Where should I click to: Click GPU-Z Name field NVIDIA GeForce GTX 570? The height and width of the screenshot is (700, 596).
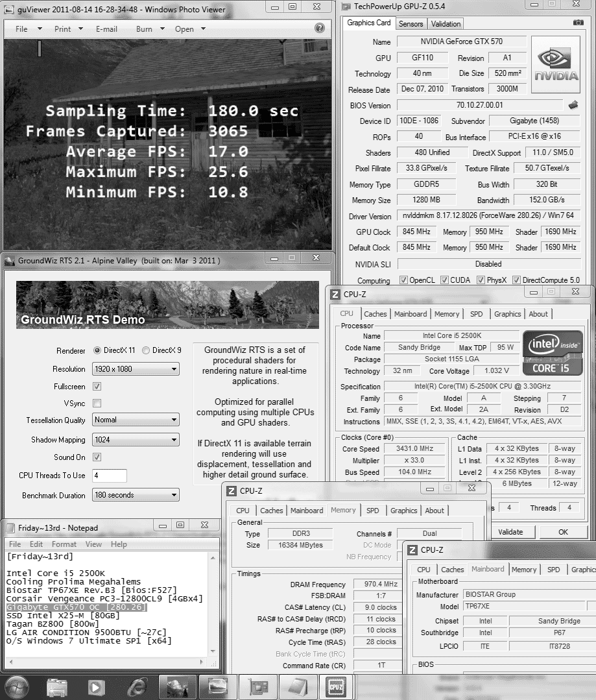tap(461, 42)
